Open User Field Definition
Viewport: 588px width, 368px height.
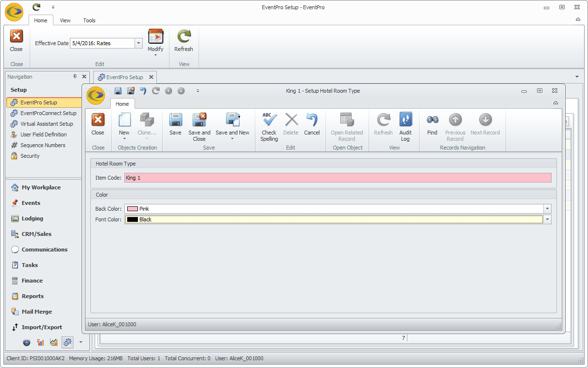coord(44,134)
